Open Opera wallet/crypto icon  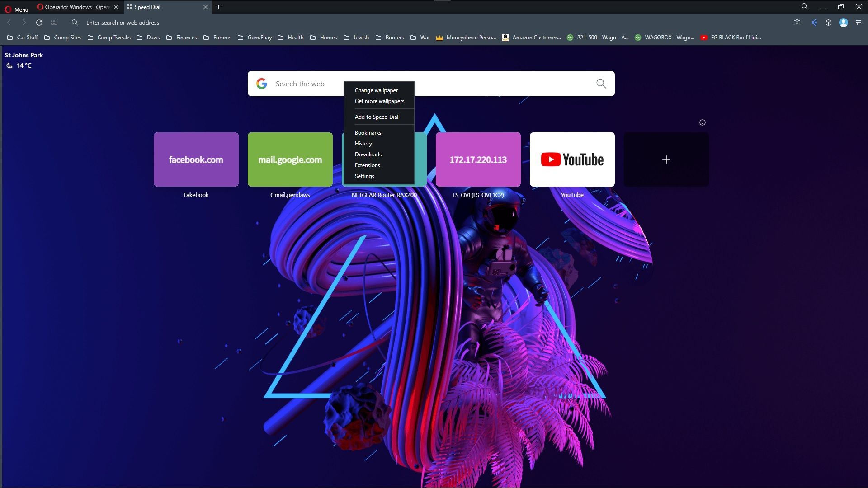(829, 23)
